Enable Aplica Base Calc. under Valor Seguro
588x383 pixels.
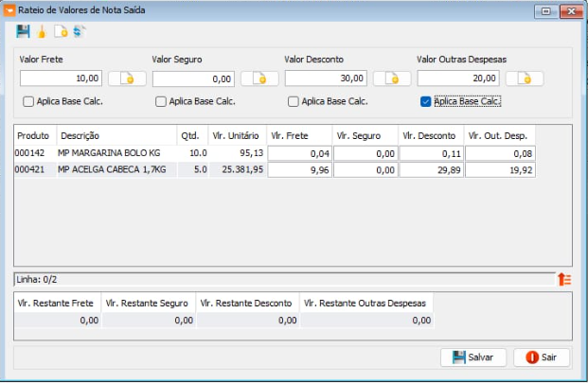coord(161,101)
